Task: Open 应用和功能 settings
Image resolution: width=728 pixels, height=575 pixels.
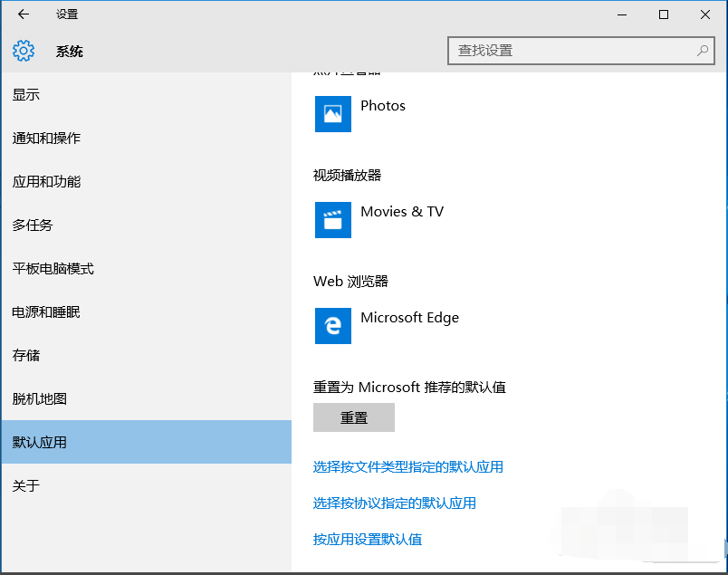Action: pyautogui.click(x=45, y=181)
